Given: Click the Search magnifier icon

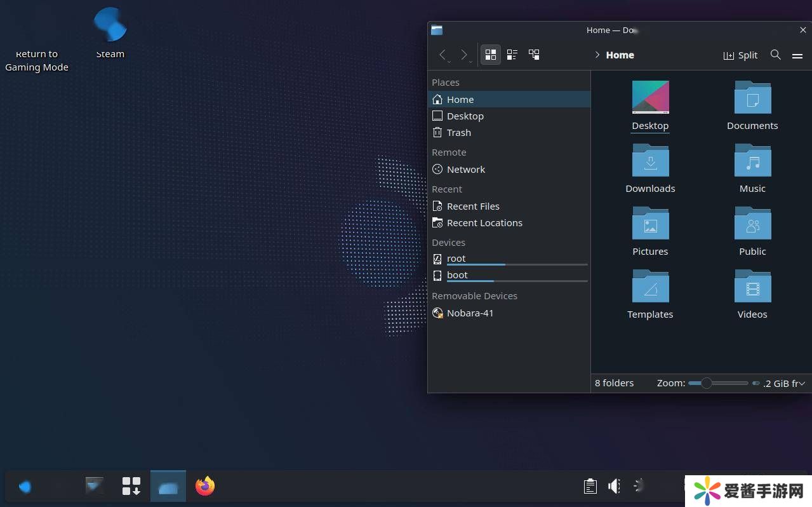Looking at the screenshot, I should click(775, 55).
